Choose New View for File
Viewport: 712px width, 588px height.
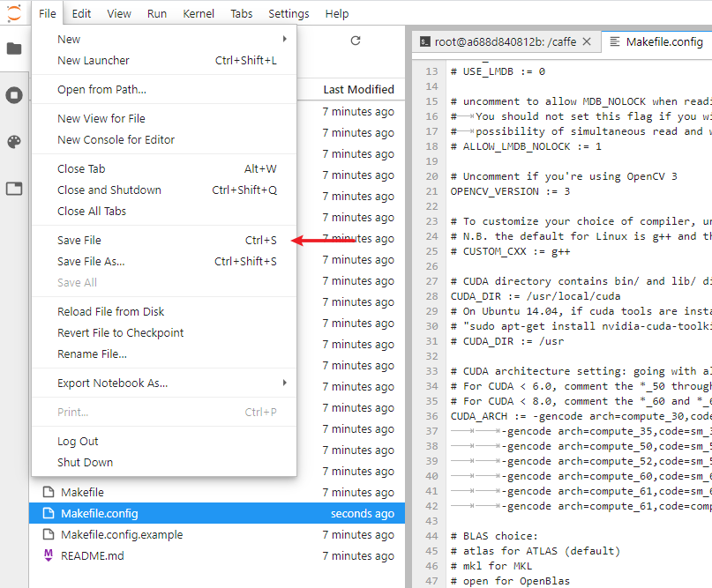pyautogui.click(x=164, y=118)
